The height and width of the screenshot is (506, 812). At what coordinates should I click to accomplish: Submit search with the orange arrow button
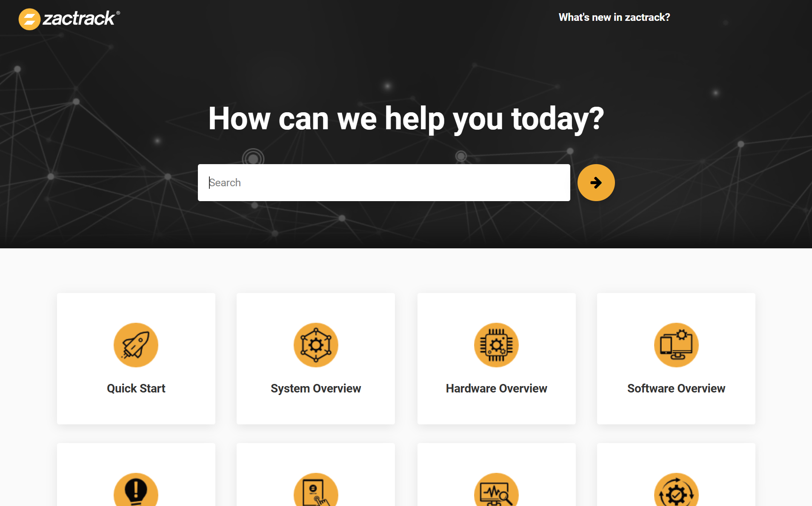[596, 182]
